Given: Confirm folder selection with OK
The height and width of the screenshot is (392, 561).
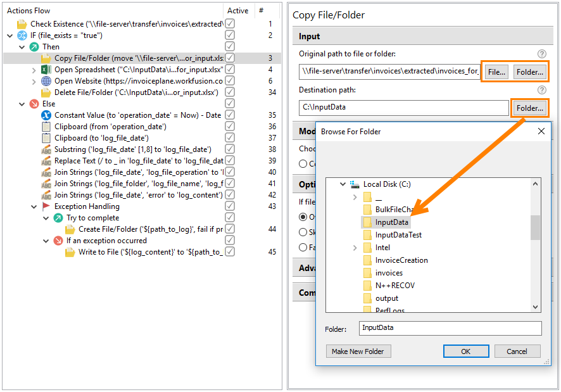Looking at the screenshot, I should [x=466, y=351].
